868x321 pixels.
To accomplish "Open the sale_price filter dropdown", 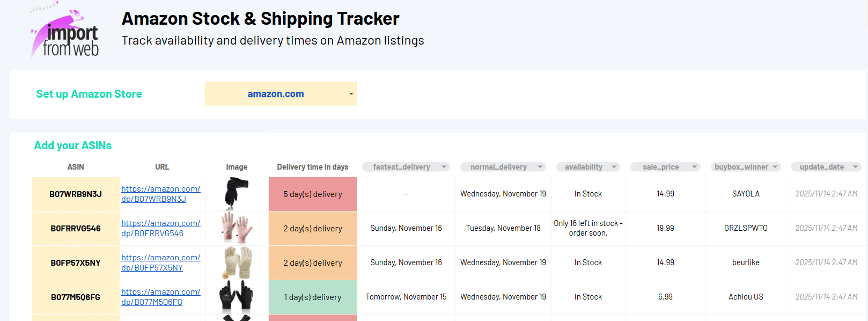I will coord(694,167).
